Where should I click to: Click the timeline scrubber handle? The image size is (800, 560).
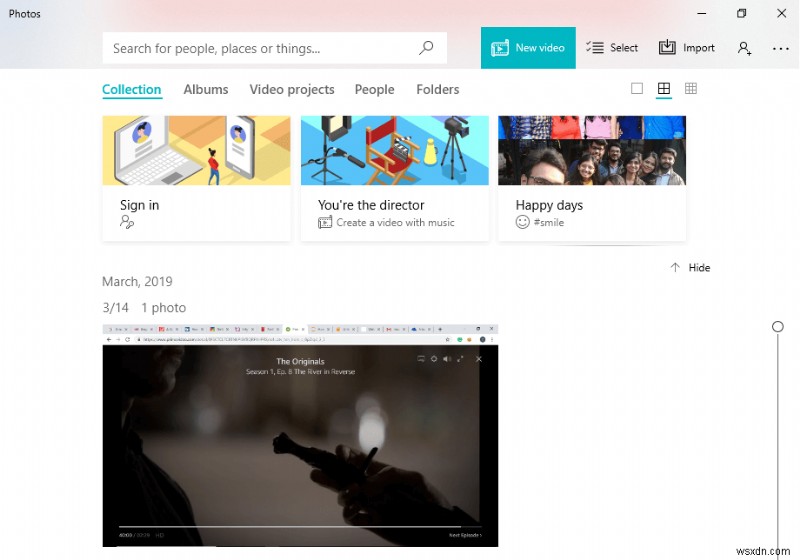tap(778, 326)
